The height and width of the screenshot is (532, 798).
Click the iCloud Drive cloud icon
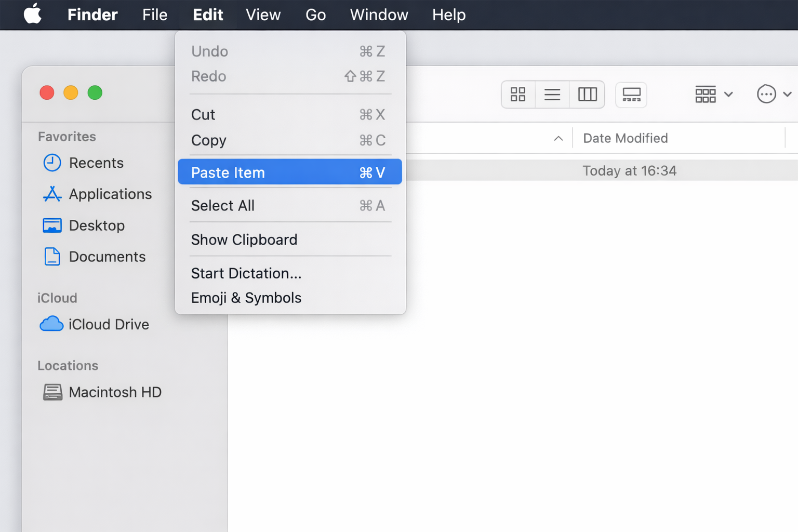[51, 324]
